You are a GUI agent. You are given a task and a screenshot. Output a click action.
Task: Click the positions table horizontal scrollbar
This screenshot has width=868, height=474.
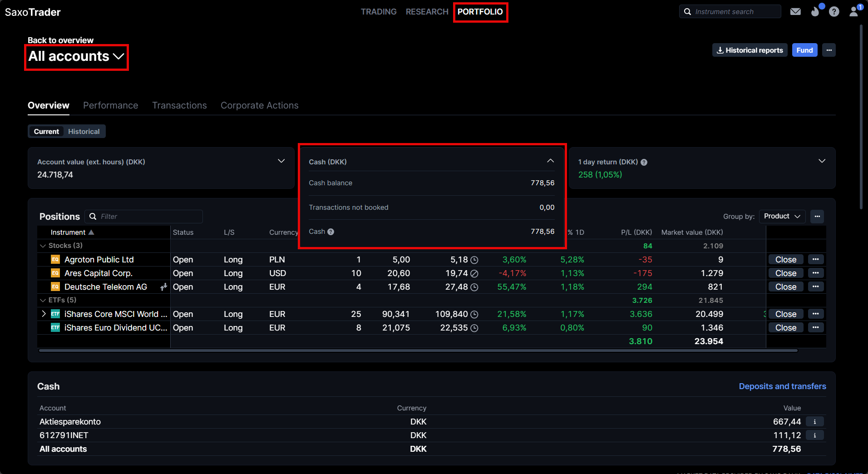(x=418, y=351)
